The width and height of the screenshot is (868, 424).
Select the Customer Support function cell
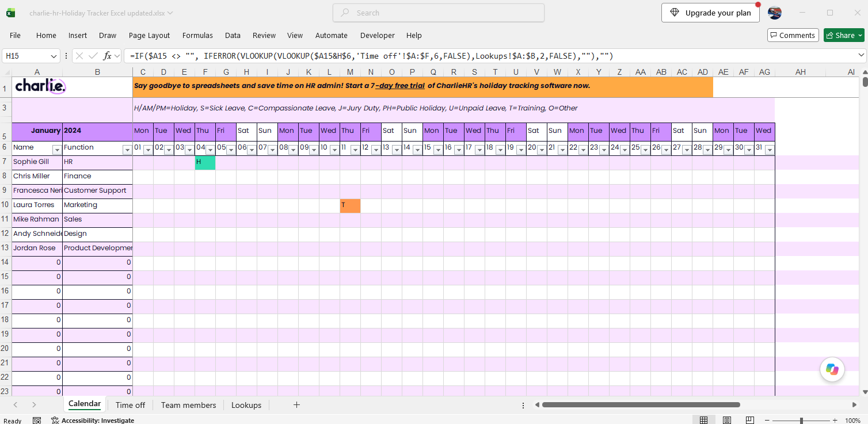coord(97,192)
